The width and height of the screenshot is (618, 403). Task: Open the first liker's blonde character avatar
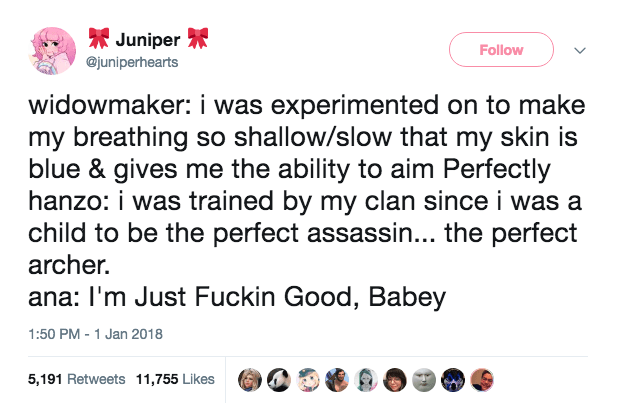click(x=250, y=379)
